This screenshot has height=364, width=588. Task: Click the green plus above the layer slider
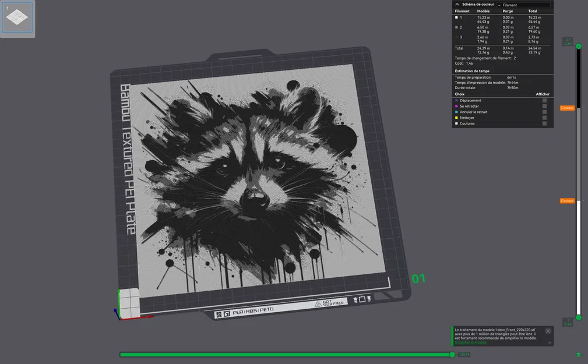tap(579, 46)
